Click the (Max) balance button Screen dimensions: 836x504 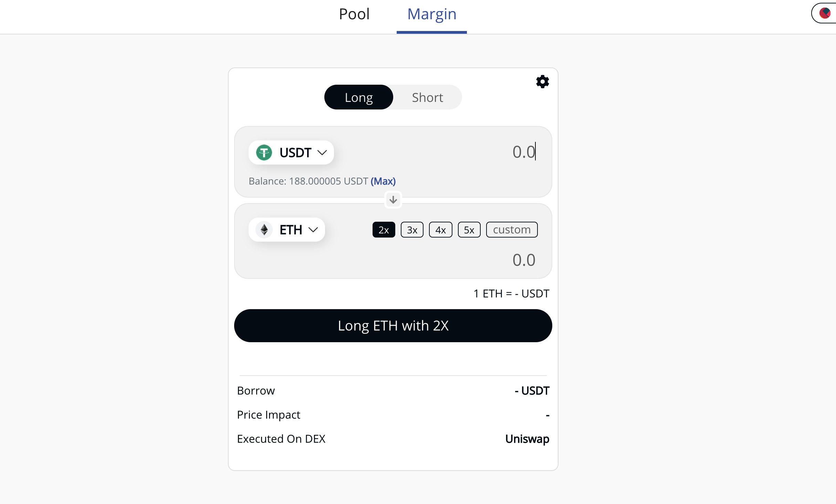(x=383, y=181)
